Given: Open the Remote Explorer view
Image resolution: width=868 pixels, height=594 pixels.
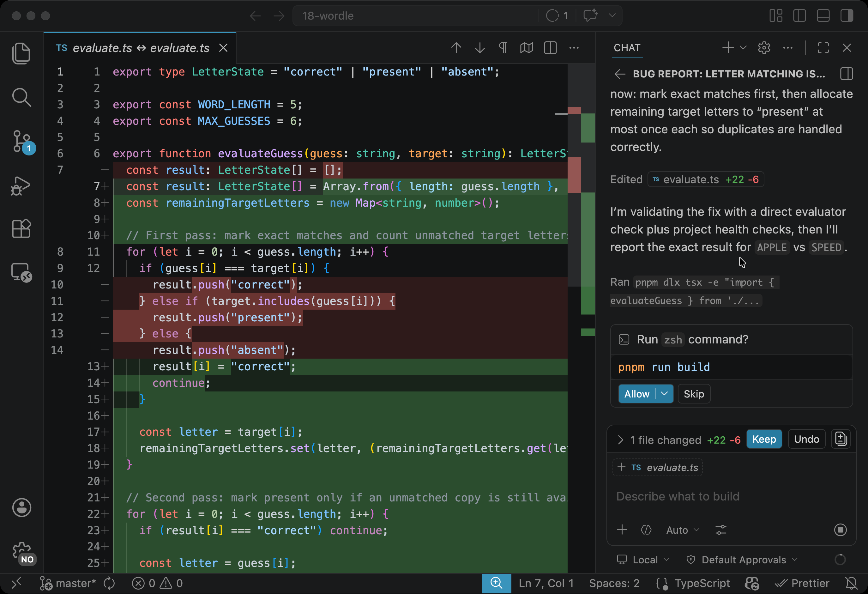Looking at the screenshot, I should click(21, 272).
